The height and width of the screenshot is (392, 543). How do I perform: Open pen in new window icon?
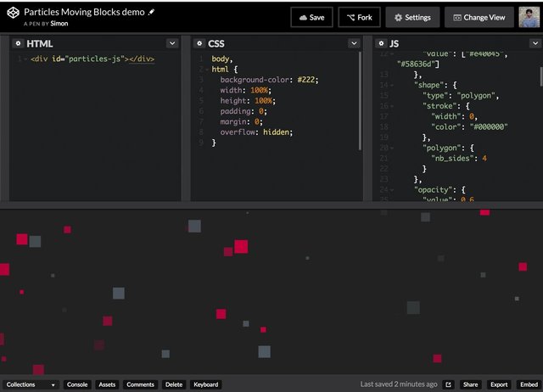[448, 384]
